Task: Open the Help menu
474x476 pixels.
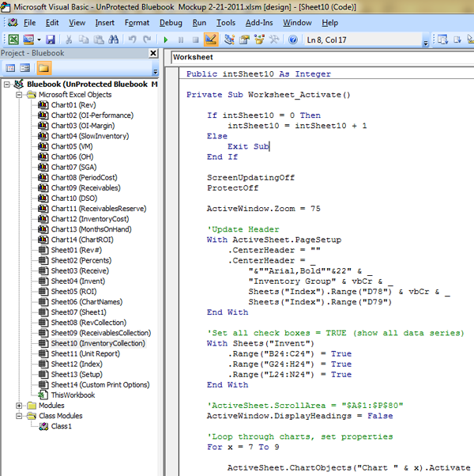Action: [330, 23]
